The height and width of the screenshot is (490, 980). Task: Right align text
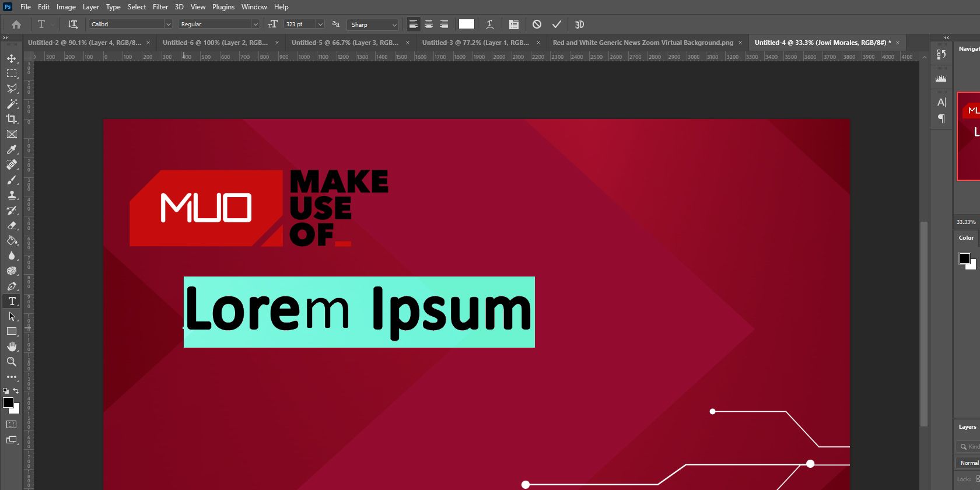(x=444, y=24)
